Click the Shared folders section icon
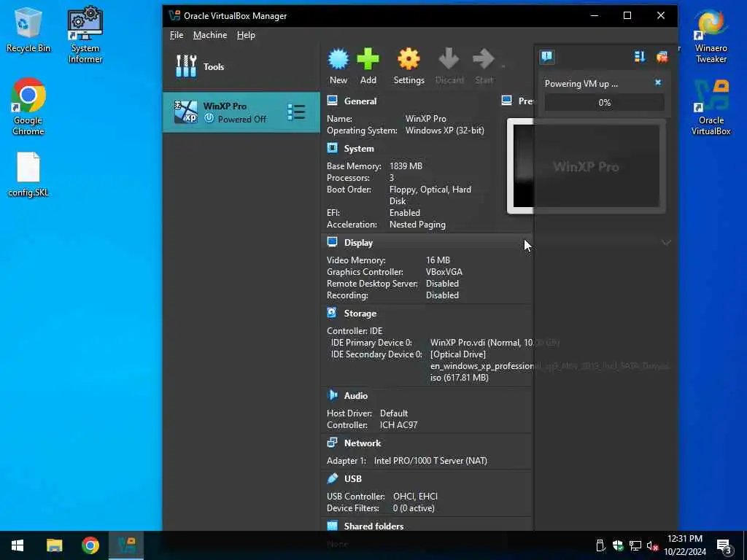Image resolution: width=747 pixels, height=560 pixels. tap(333, 526)
